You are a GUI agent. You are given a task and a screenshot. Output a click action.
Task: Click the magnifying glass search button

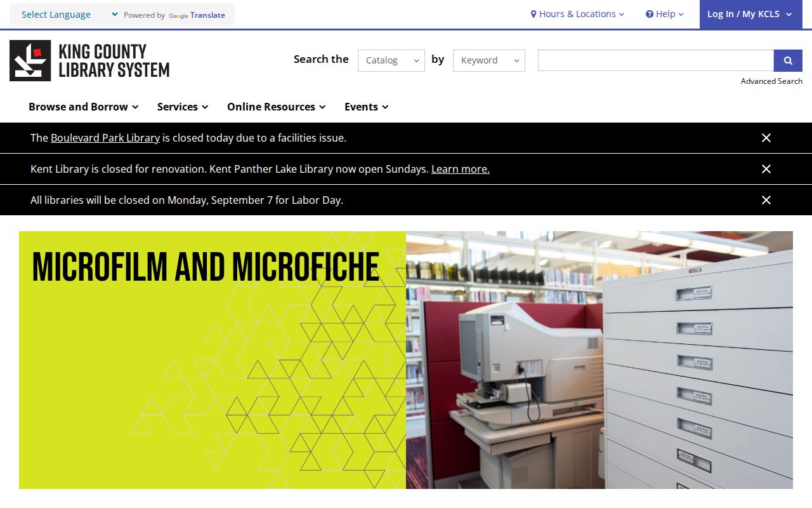pos(788,60)
